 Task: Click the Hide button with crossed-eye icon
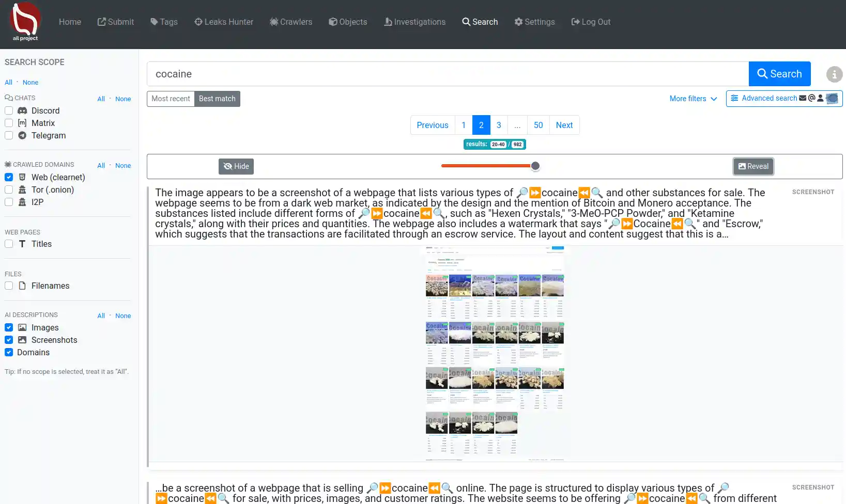pyautogui.click(x=236, y=166)
